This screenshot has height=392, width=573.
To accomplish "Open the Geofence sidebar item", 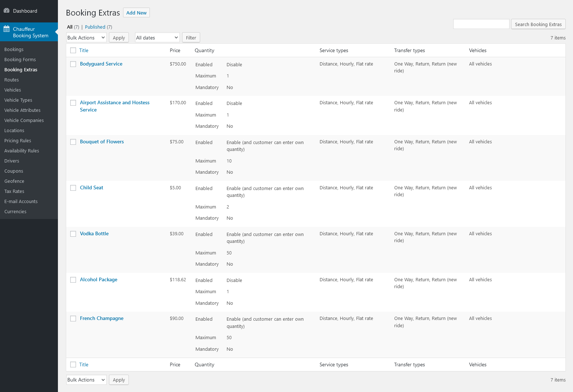I will [14, 181].
